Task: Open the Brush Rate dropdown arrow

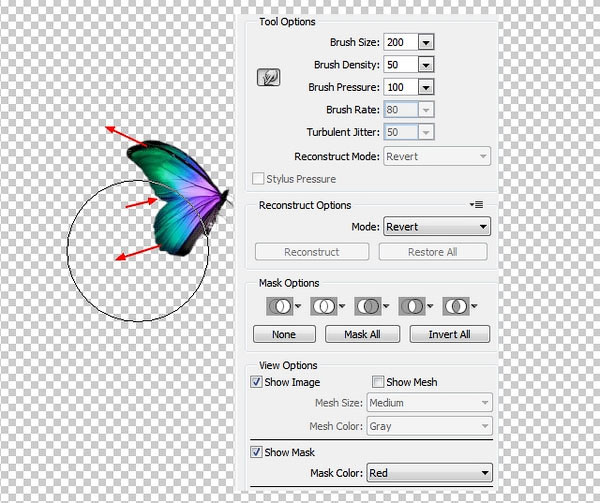Action: 426,110
